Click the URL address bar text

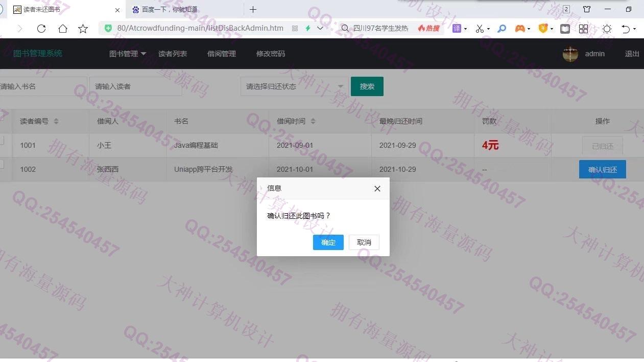click(x=200, y=28)
